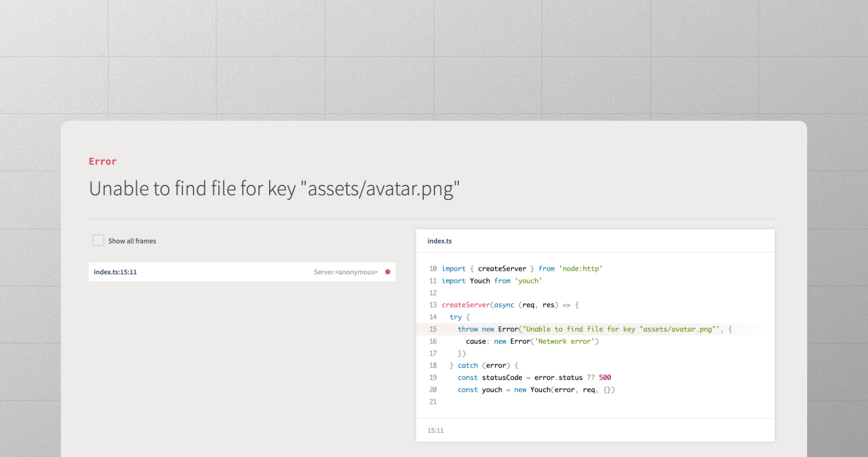
Task: Click the statusCode declaration on line 19
Action: pyautogui.click(x=501, y=378)
